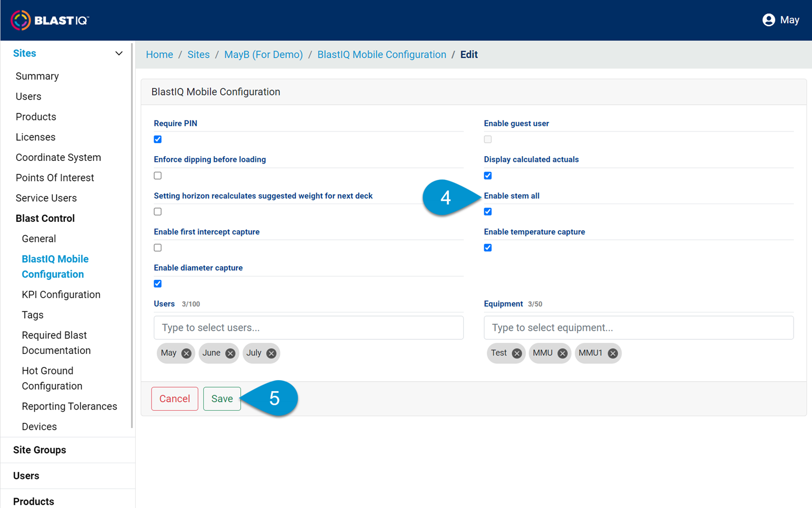This screenshot has height=508, width=812.
Task: Toggle the Require PIN checkbox
Action: [x=158, y=139]
